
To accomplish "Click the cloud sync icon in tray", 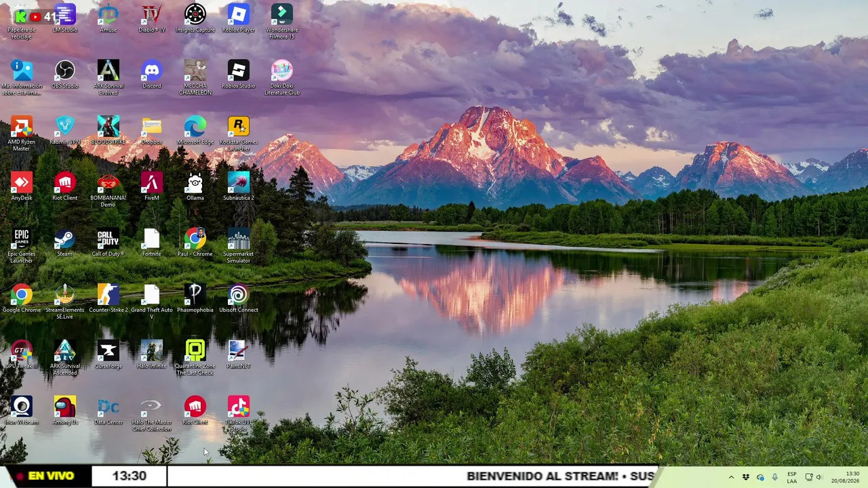I will (760, 477).
